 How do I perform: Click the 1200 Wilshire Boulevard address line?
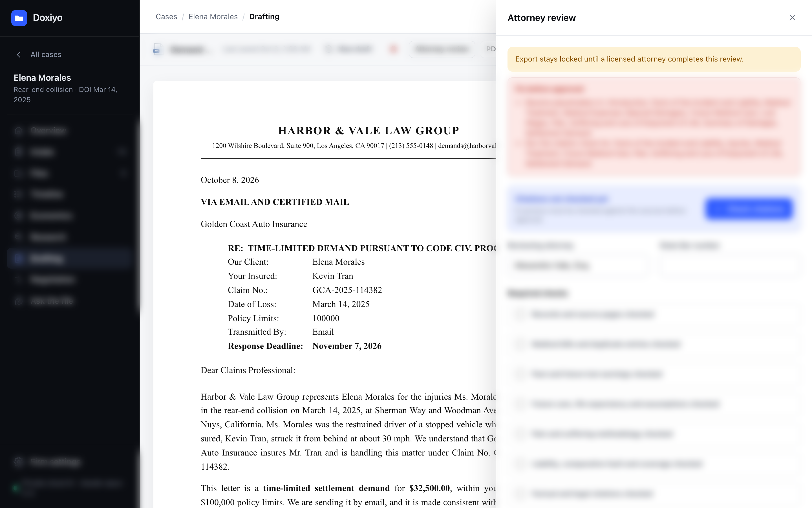[354, 146]
